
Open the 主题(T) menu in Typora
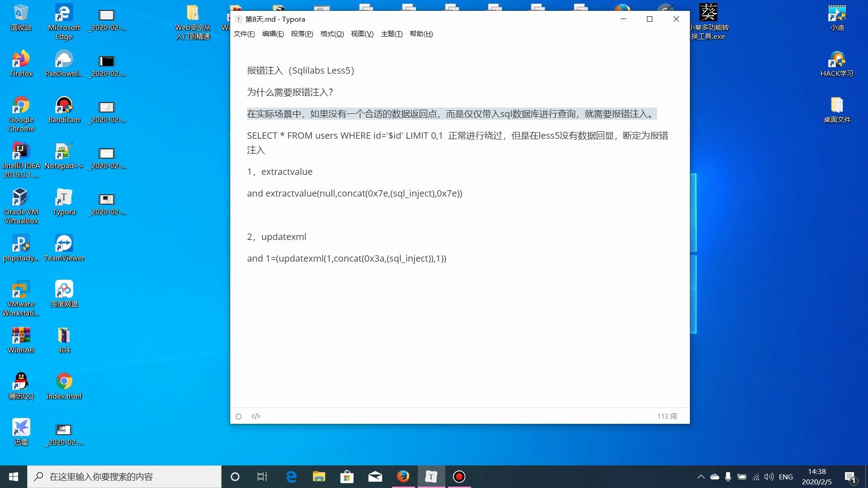tap(392, 33)
